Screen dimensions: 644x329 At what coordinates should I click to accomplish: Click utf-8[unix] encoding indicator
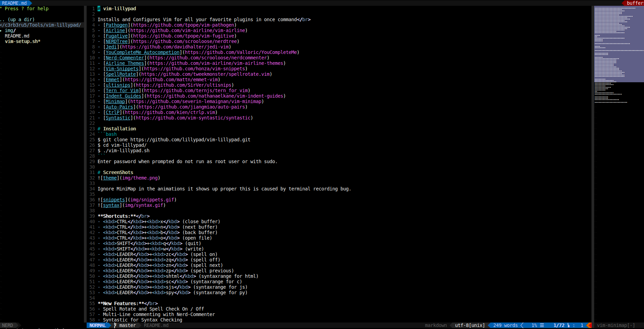470,325
